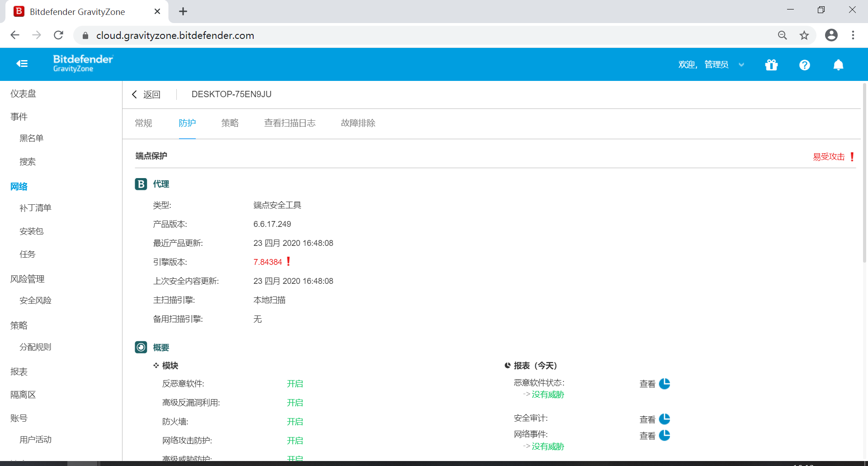Open 报表 in the sidebar
Image resolution: width=868 pixels, height=466 pixels.
click(x=19, y=372)
